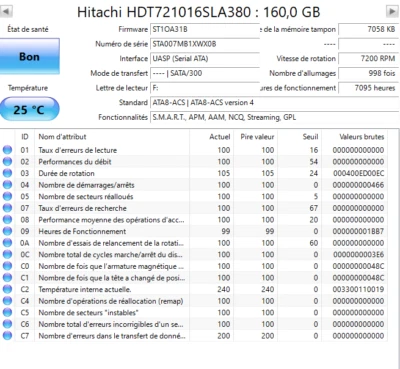
Task: Click status orb for secteurs réalloués row
Action: click(x=7, y=196)
